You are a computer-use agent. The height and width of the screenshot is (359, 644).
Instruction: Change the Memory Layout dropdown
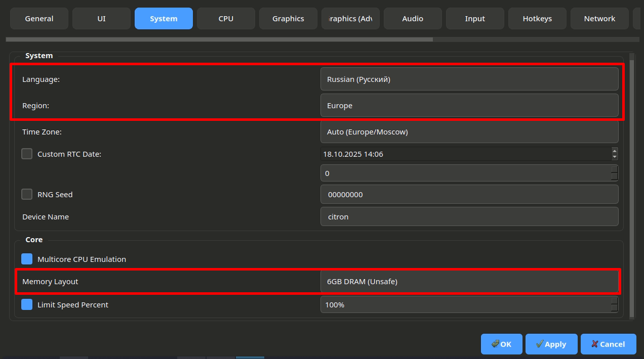pos(469,282)
